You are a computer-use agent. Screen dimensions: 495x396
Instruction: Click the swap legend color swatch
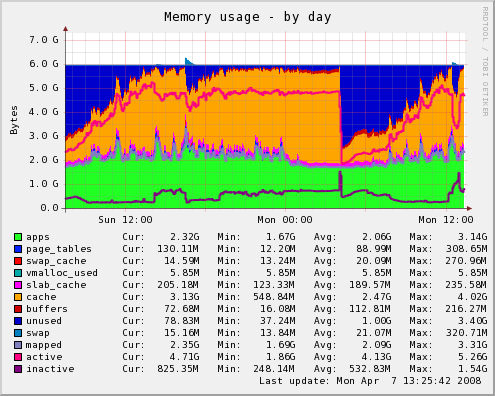tap(18, 333)
